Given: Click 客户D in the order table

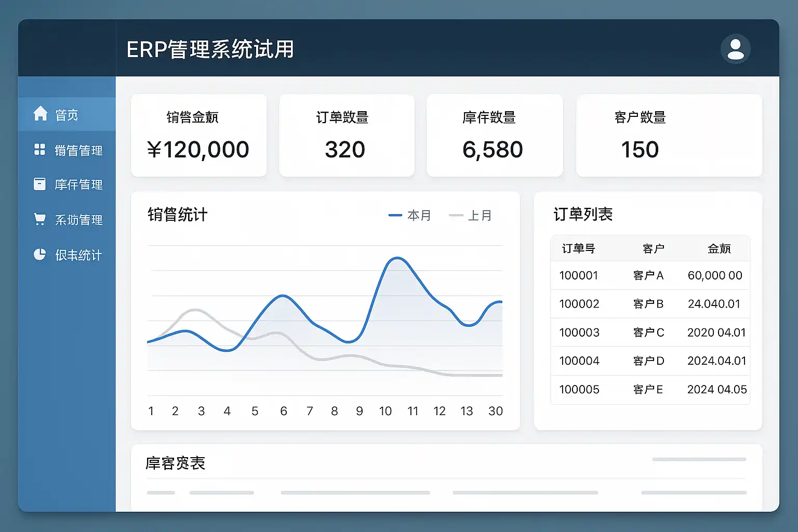Looking at the screenshot, I should (x=648, y=361).
